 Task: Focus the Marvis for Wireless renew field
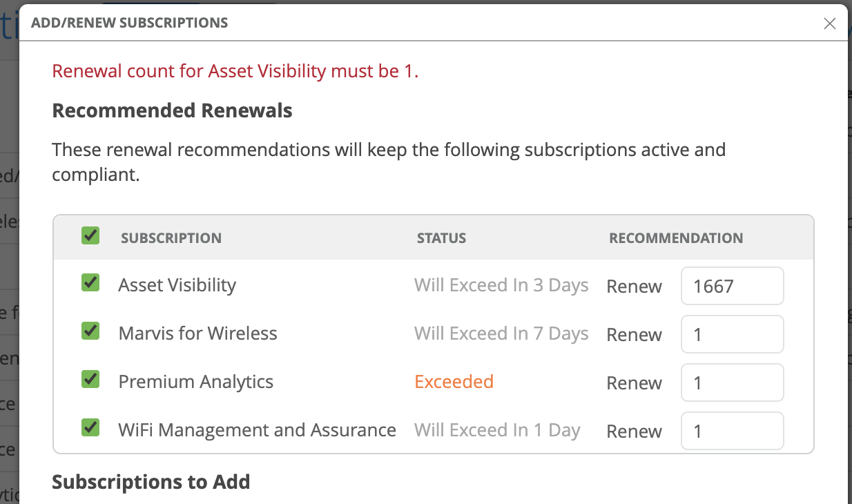point(732,334)
